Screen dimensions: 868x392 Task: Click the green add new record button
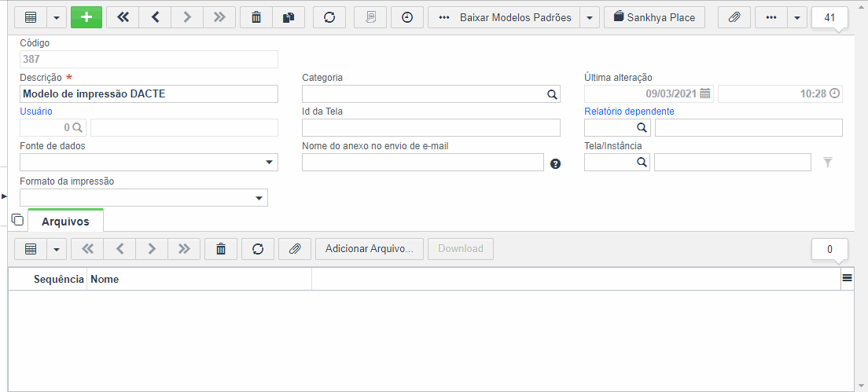click(x=86, y=17)
